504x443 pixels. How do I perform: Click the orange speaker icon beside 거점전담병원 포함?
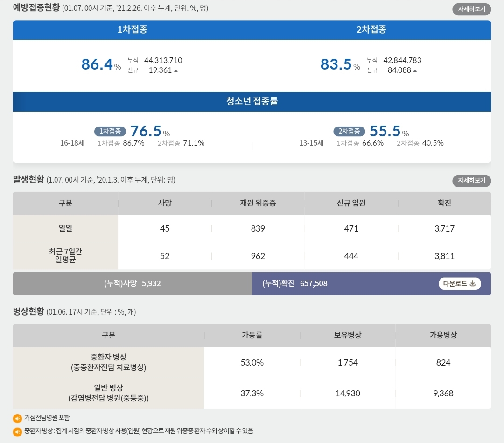point(17,418)
